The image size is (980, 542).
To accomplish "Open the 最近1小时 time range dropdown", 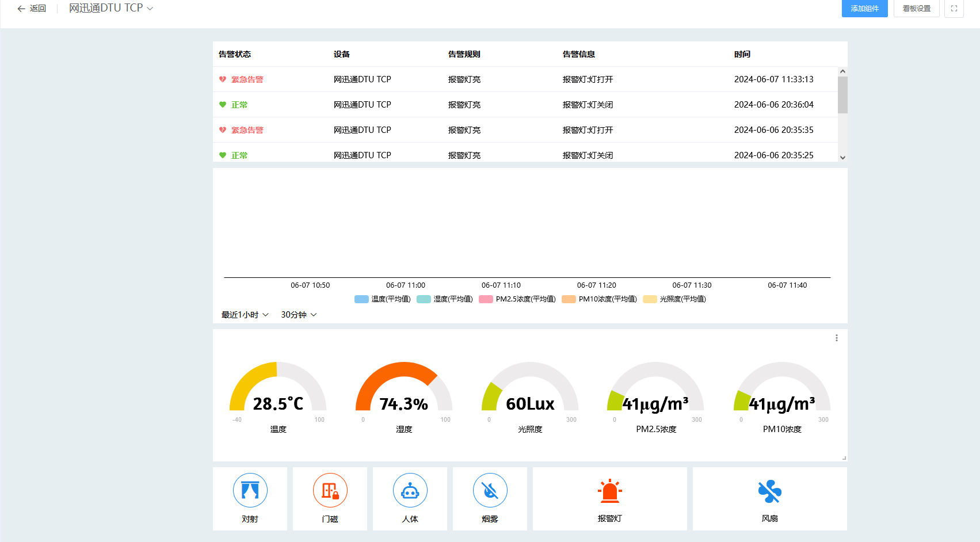I will pyautogui.click(x=245, y=315).
